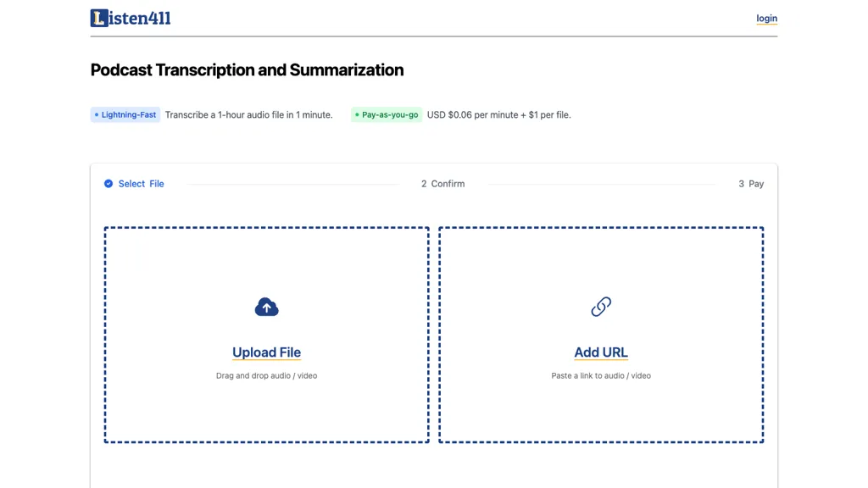
Task: Click the chain link icon
Action: click(601, 307)
